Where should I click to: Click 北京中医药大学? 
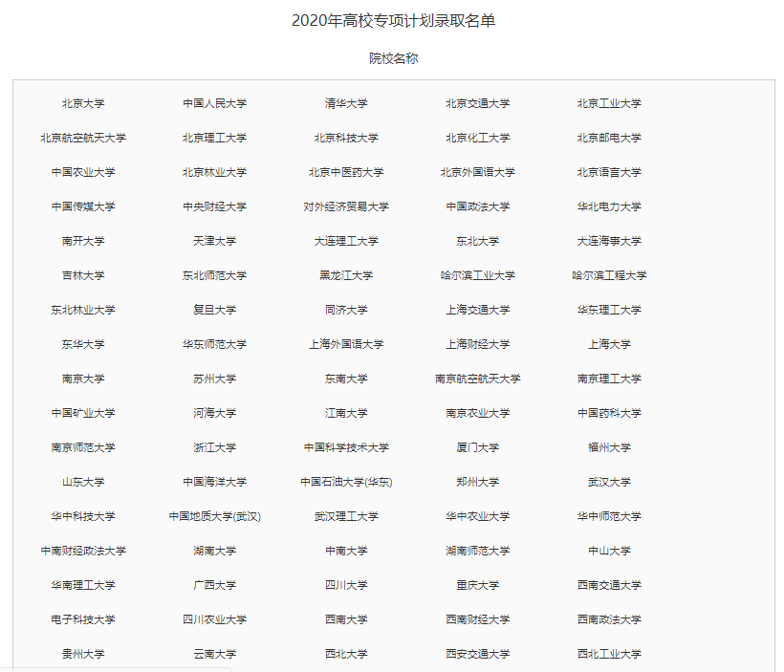(x=346, y=172)
